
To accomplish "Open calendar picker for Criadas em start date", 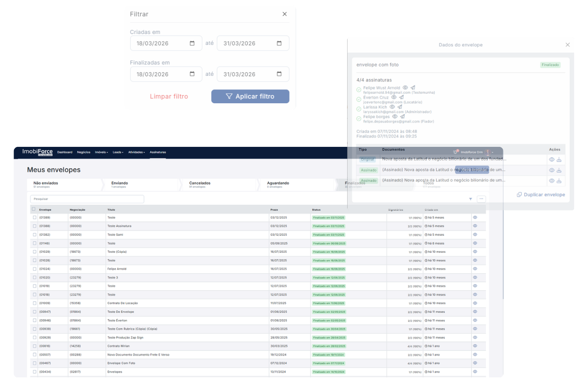I will tap(192, 44).
